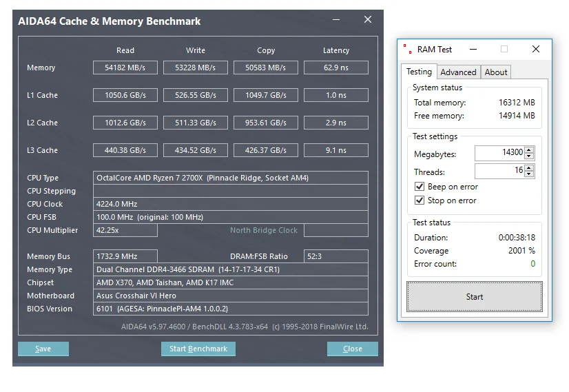The image size is (569, 392).
Task: Increase Threads value with up arrow
Action: (x=530, y=167)
